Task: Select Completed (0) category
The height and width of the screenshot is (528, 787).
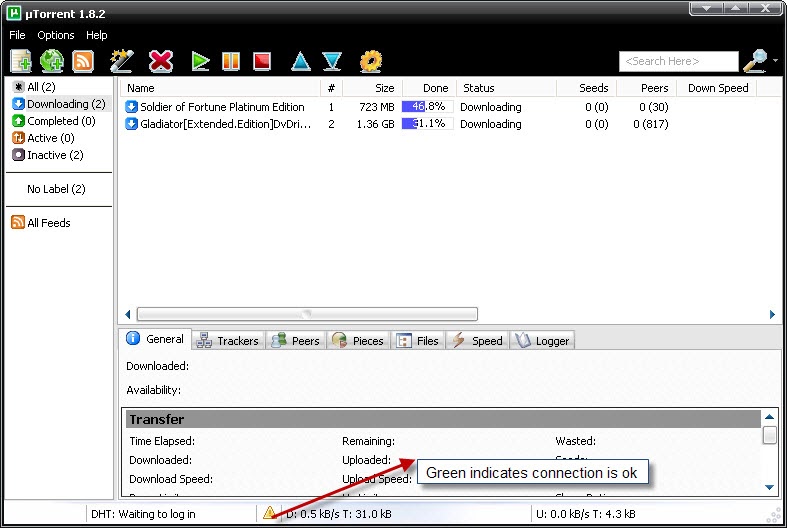Action: pos(54,121)
